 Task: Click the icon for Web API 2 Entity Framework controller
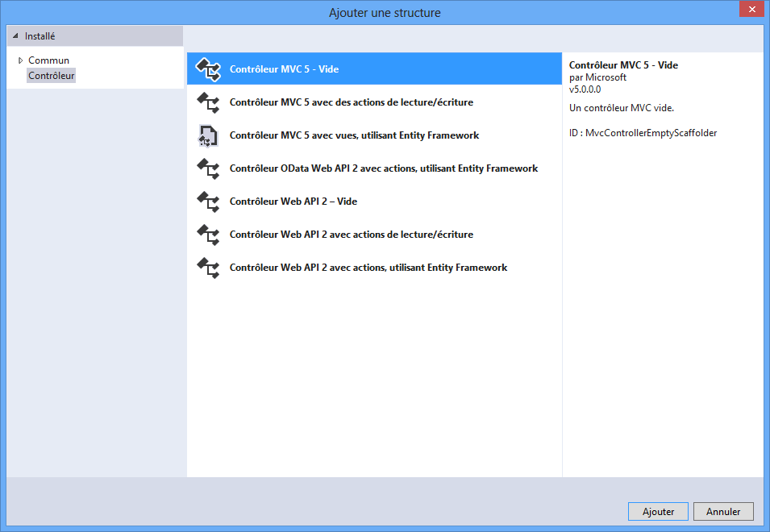click(x=208, y=268)
